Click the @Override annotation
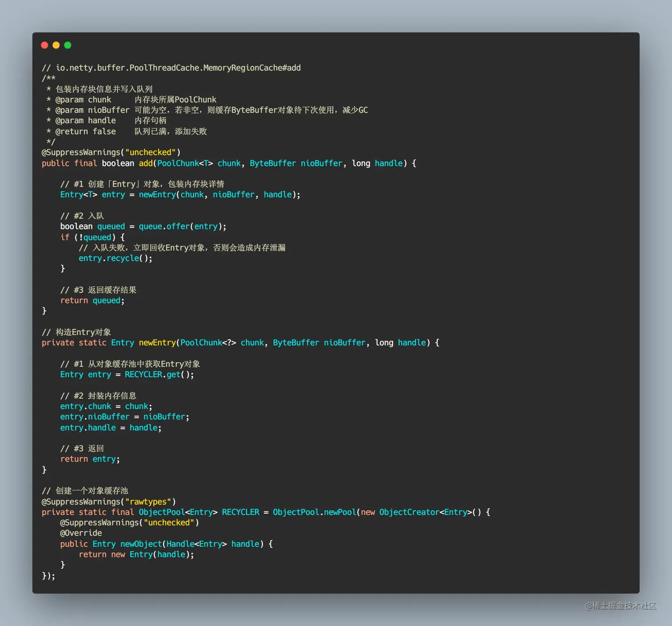Viewport: 672px width, 626px height. coord(81,533)
